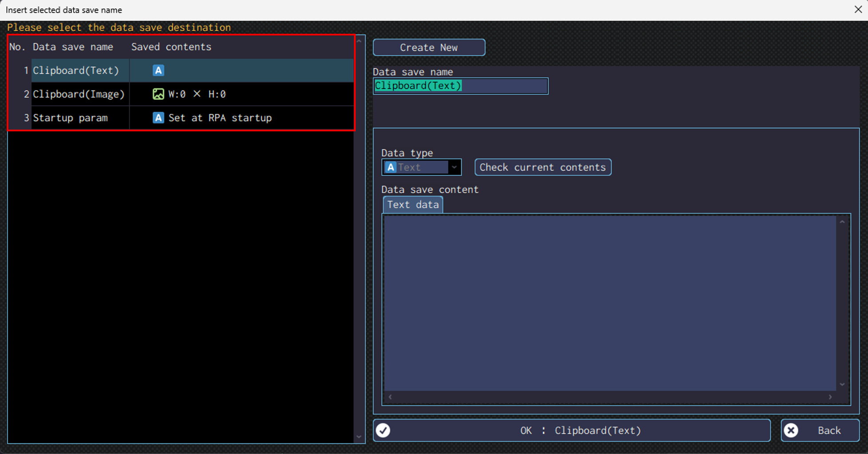
Task: Click the text type icon in Clipboard(Text) row
Action: click(158, 71)
